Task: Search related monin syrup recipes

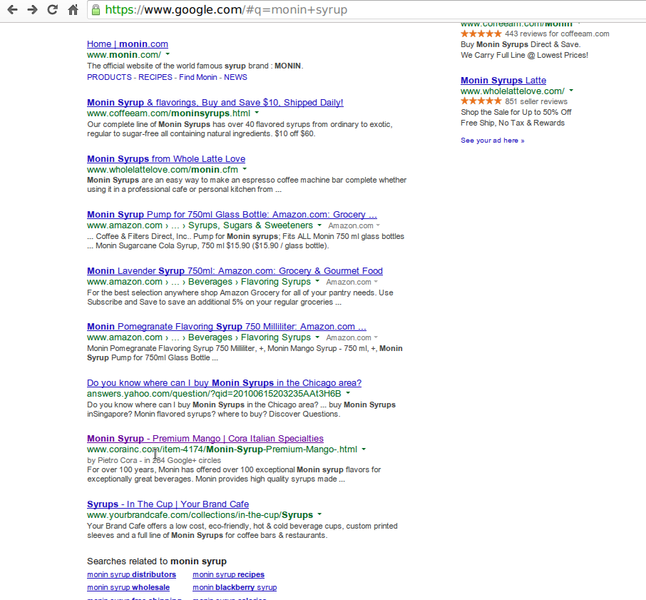Action: [x=228, y=574]
